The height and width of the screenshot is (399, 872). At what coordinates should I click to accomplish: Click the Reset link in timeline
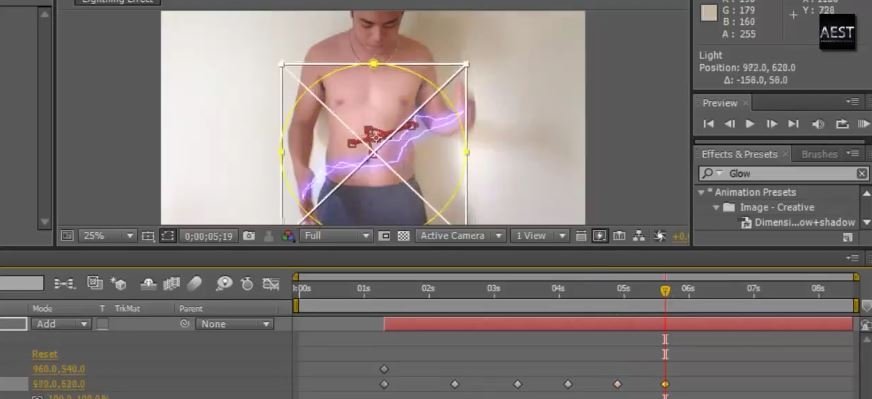44,354
